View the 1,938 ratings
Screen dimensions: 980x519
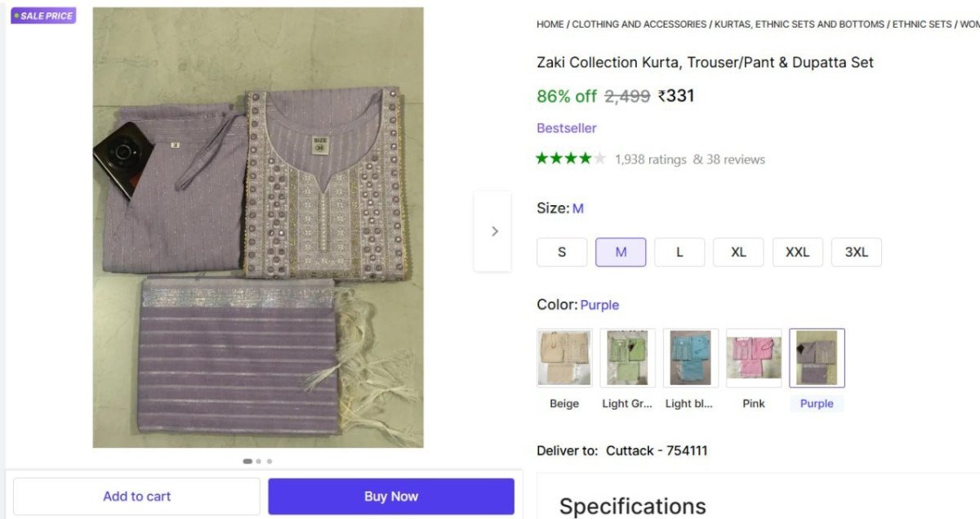[649, 159]
